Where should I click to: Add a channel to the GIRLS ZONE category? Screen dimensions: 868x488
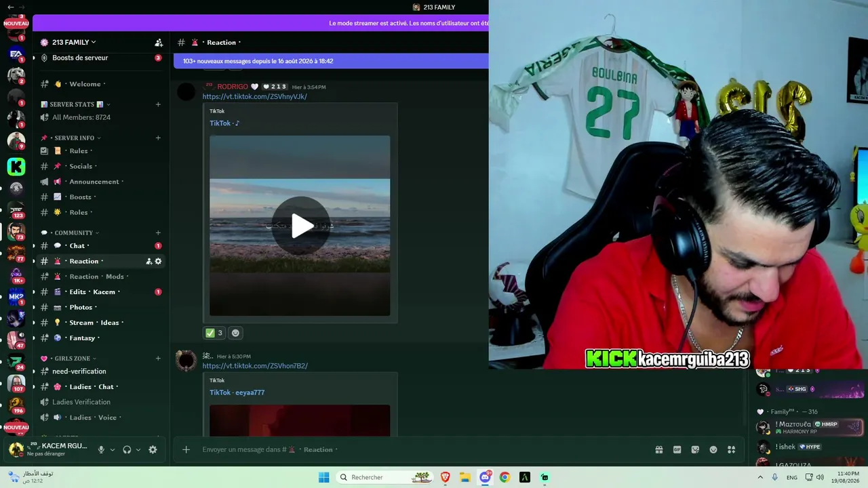[158, 358]
